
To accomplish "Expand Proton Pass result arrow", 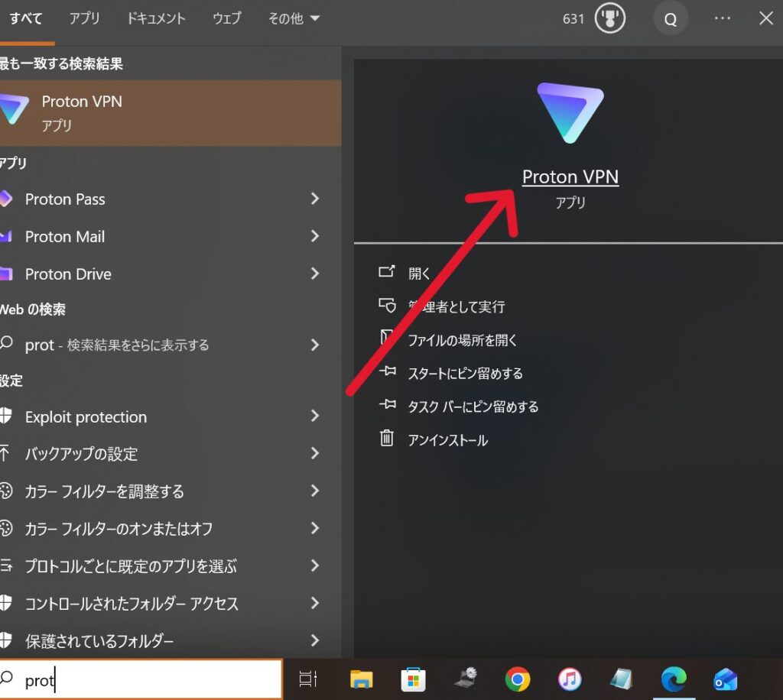I will (314, 199).
